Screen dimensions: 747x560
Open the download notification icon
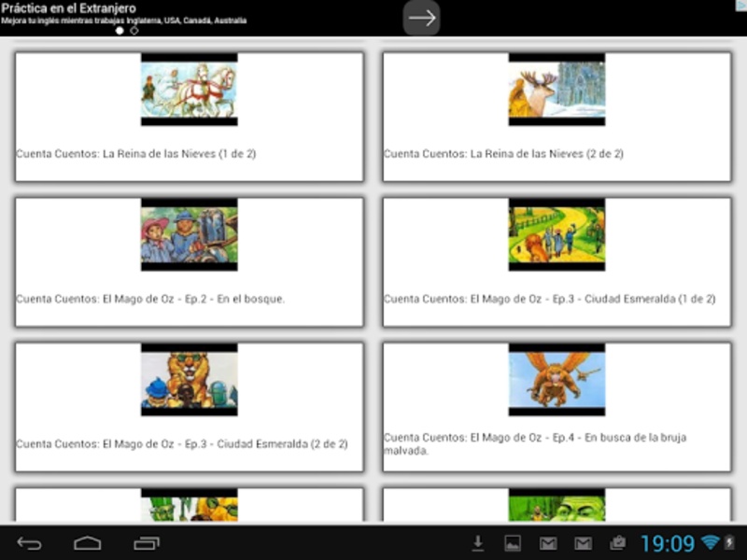click(x=478, y=543)
